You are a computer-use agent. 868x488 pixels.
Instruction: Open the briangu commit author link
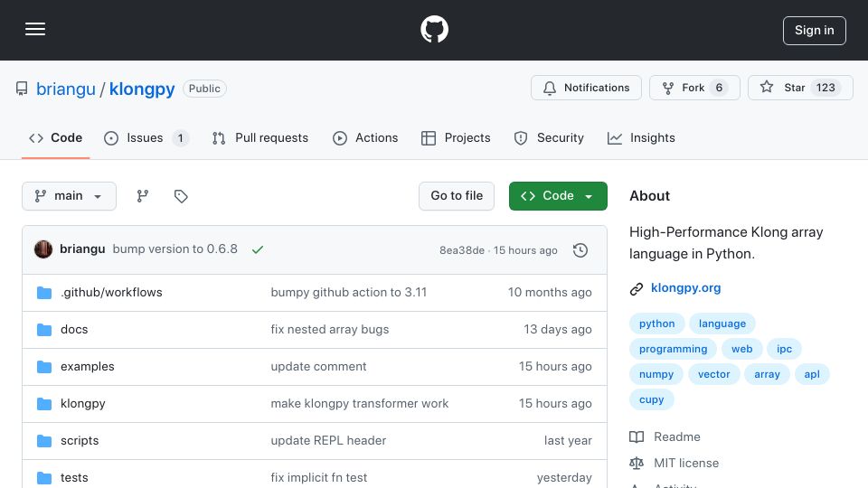point(82,249)
